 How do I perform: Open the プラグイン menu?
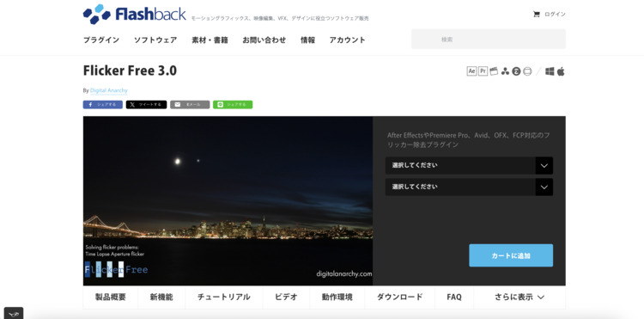click(101, 40)
